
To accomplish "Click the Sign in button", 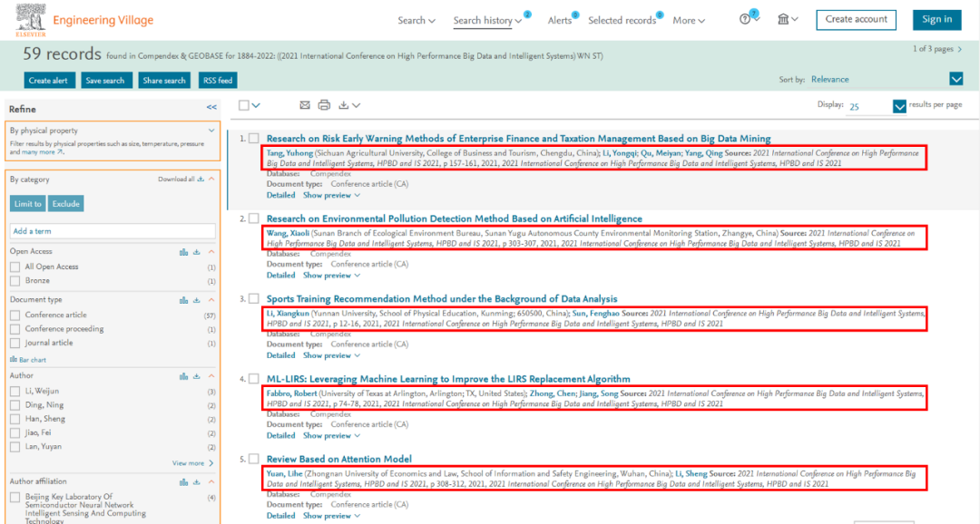I will pyautogui.click(x=936, y=19).
